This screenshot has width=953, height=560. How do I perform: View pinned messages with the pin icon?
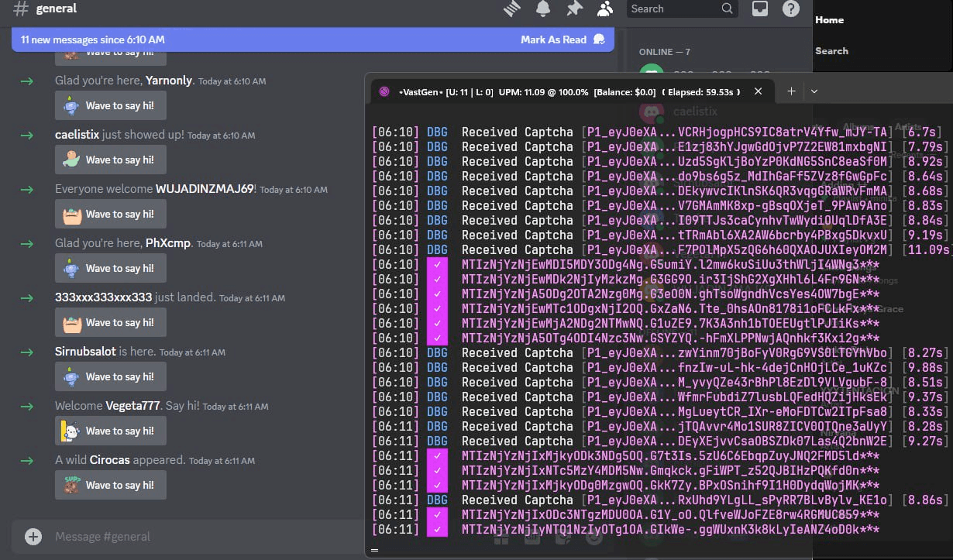point(574,9)
